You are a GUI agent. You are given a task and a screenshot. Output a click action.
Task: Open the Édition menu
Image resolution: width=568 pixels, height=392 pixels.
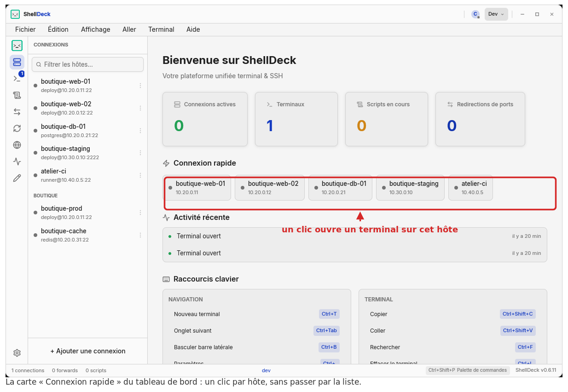58,29
